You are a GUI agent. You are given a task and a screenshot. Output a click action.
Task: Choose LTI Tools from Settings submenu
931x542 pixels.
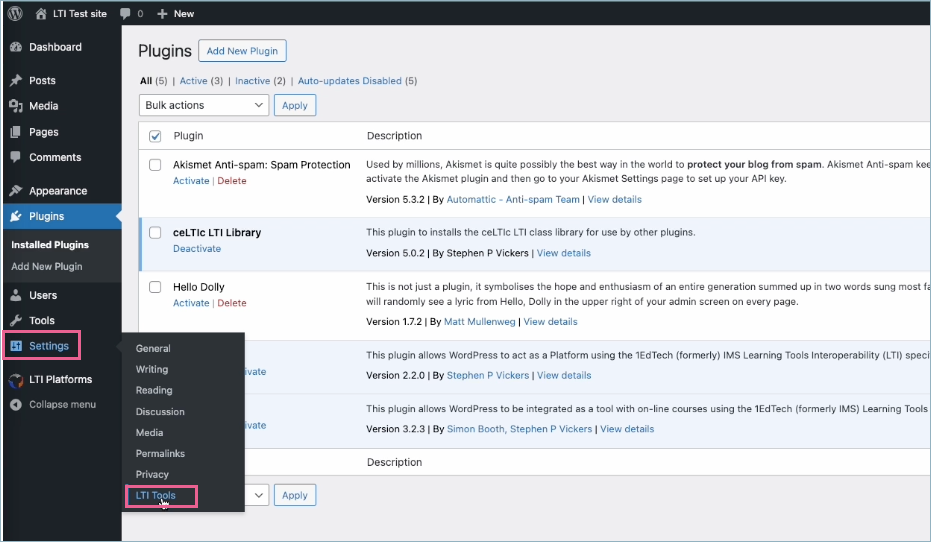point(156,496)
